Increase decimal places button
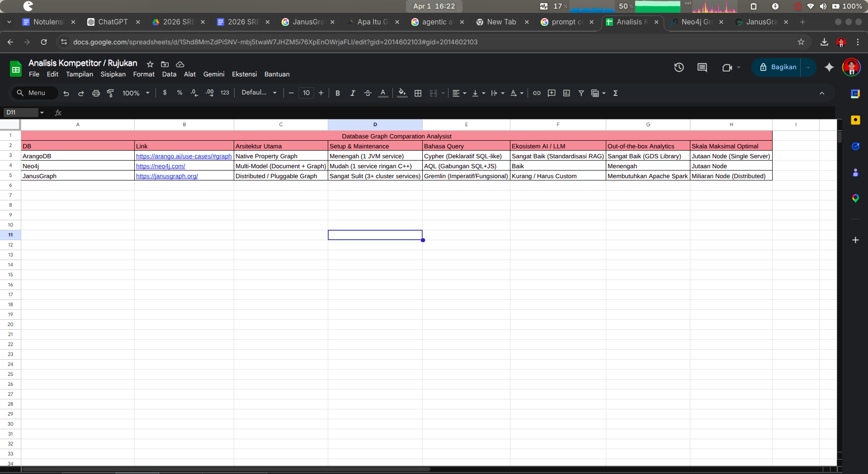 tap(209, 93)
